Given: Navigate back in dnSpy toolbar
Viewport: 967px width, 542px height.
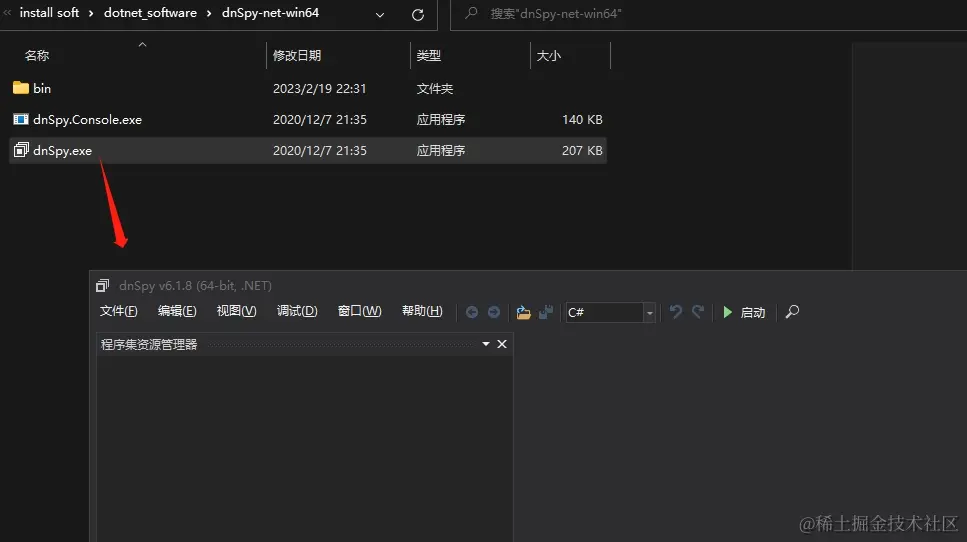Looking at the screenshot, I should pyautogui.click(x=472, y=312).
